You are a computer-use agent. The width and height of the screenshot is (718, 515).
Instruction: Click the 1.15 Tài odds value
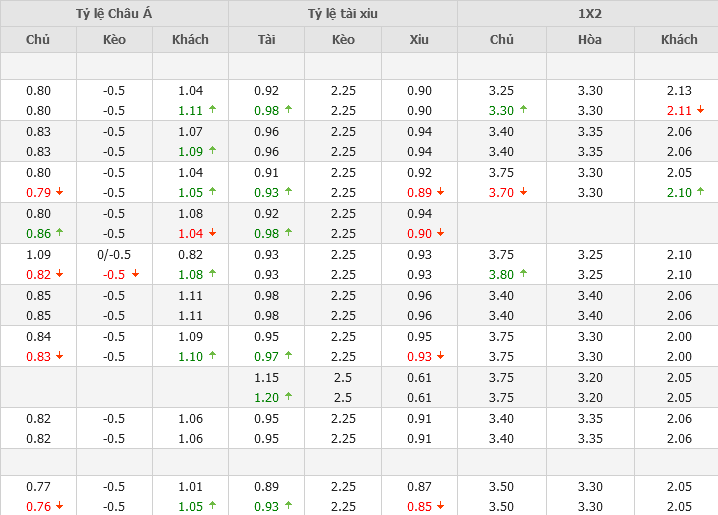pyautogui.click(x=266, y=377)
